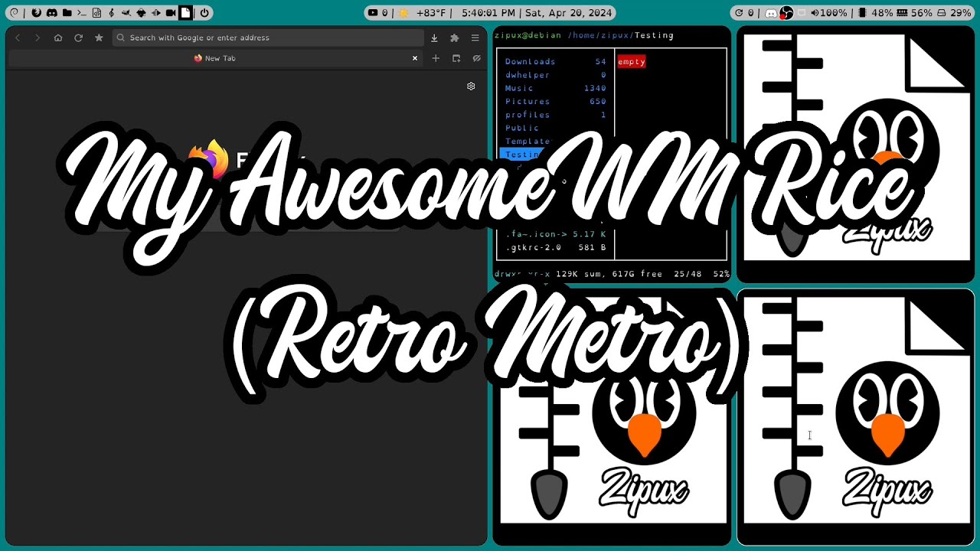Select profiles folder in terminal file manager
Viewport: 980px width, 551px height.
(555, 115)
